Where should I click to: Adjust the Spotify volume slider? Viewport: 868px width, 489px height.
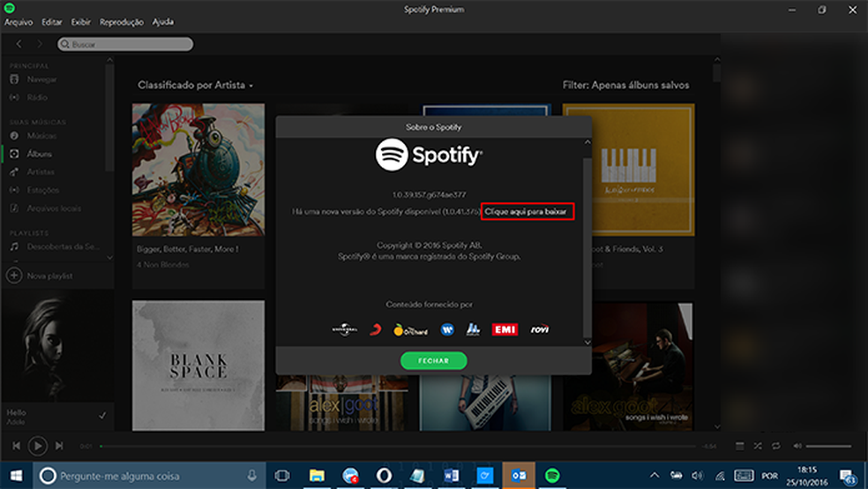[828, 447]
